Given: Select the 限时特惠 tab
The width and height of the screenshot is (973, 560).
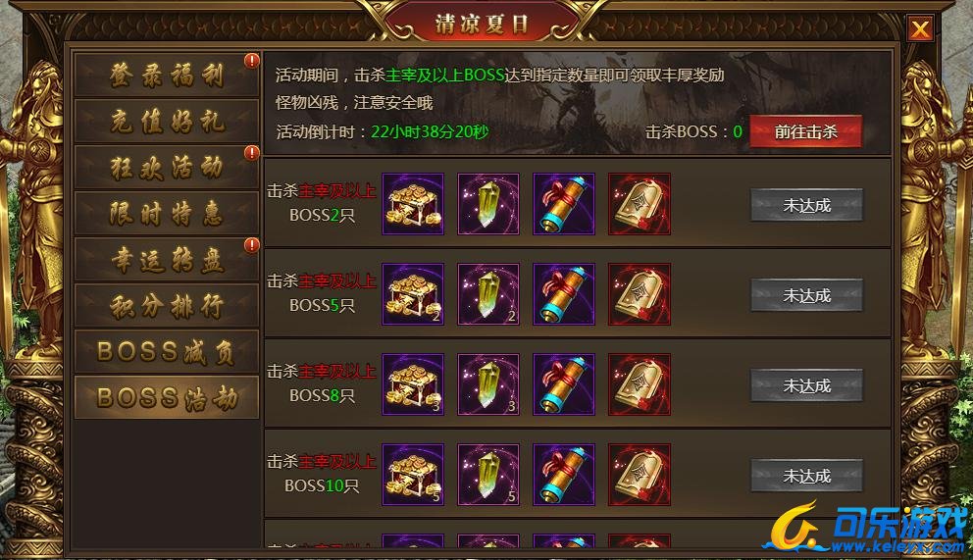Looking at the screenshot, I should pos(167,214).
